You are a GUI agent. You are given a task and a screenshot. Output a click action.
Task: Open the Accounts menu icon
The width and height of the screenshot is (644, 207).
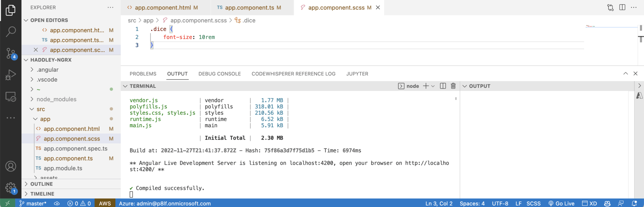point(11,166)
